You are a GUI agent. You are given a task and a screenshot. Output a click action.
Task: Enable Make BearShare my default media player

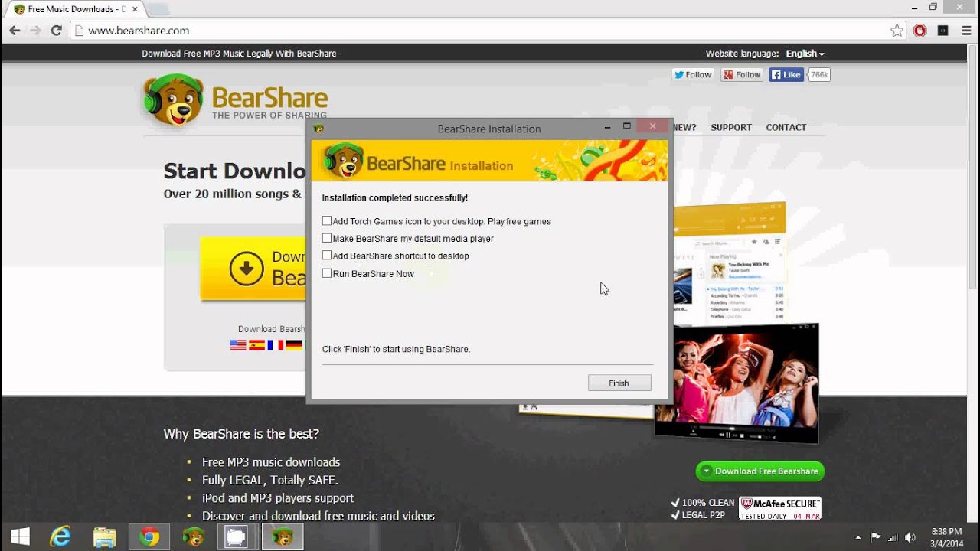click(x=327, y=238)
